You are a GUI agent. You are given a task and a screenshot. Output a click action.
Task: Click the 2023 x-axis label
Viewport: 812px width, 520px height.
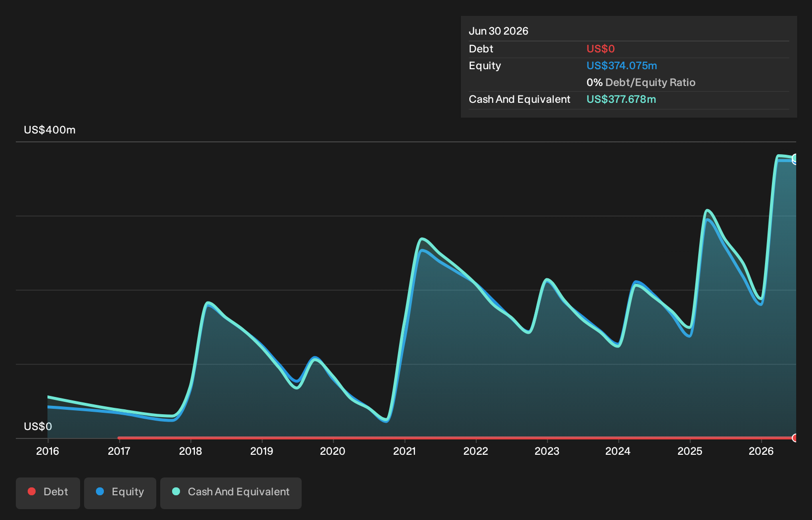[x=547, y=451]
